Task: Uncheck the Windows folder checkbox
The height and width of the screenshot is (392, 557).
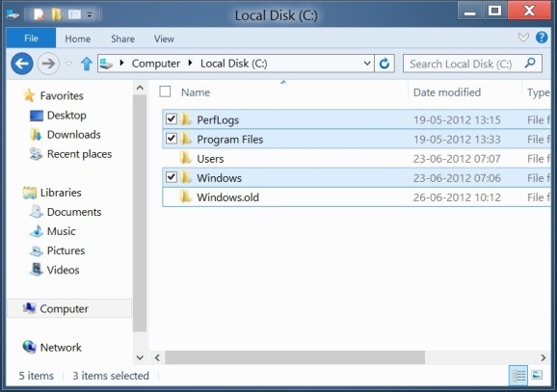Action: point(172,176)
